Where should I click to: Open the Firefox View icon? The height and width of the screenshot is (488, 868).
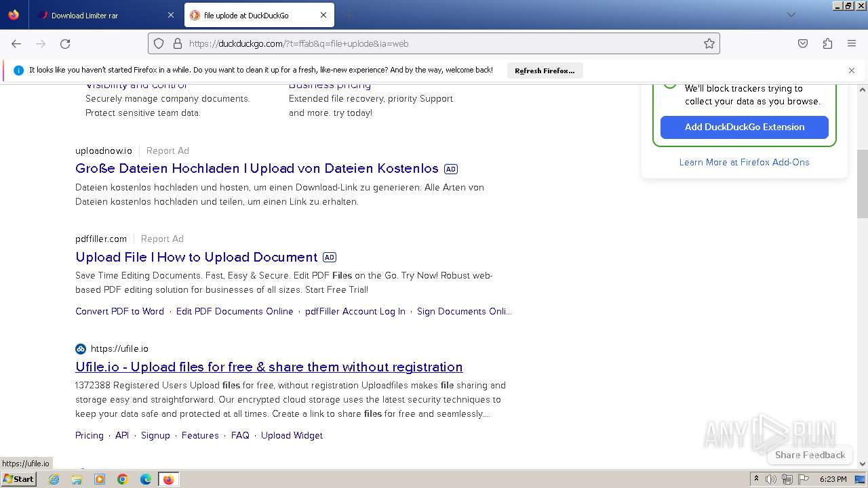pos(14,15)
